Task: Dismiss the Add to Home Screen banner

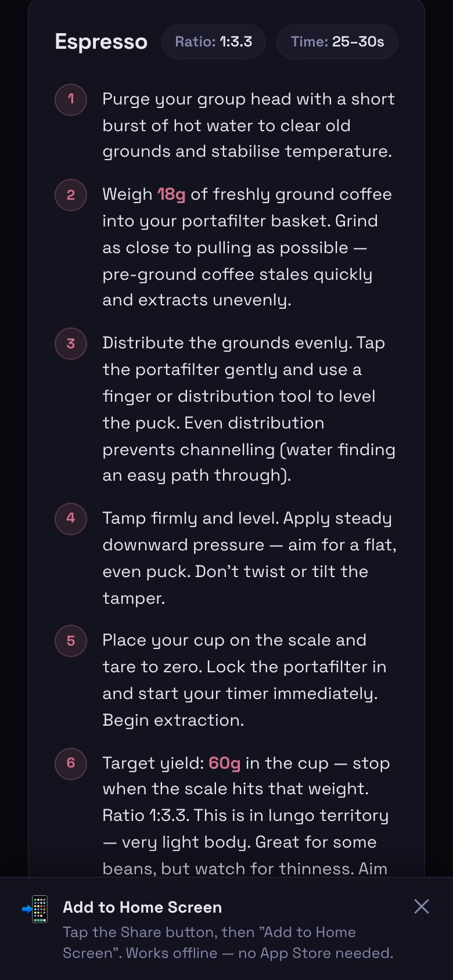Action: coord(422,907)
